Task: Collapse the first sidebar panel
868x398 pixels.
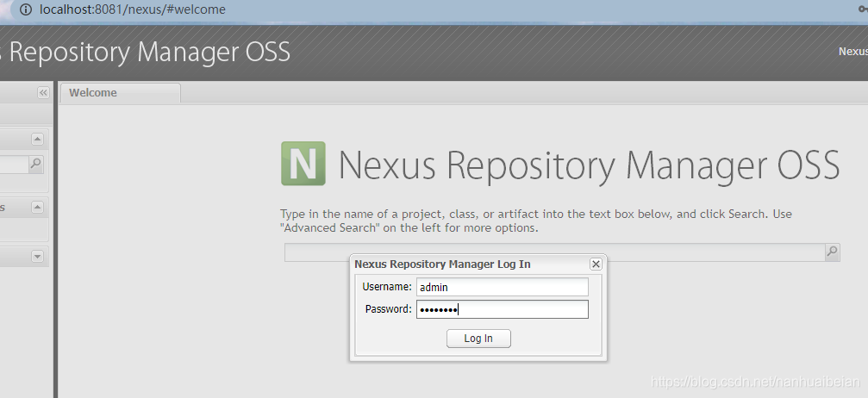Action: tap(37, 139)
